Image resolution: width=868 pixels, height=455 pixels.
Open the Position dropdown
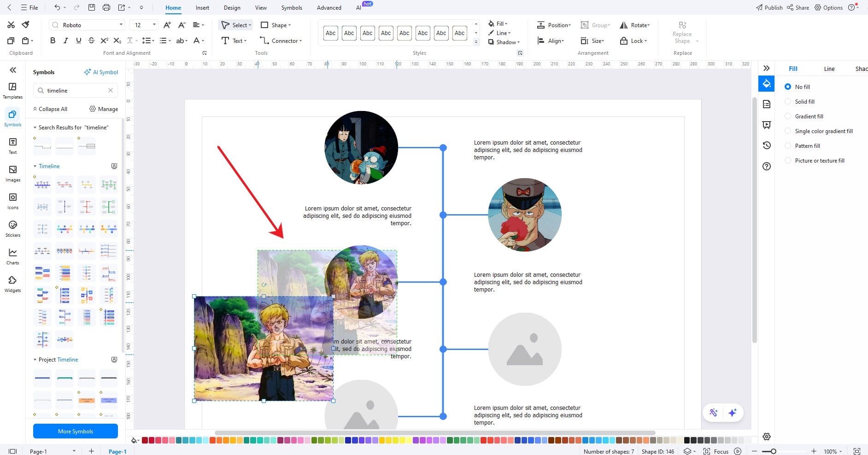tap(554, 25)
